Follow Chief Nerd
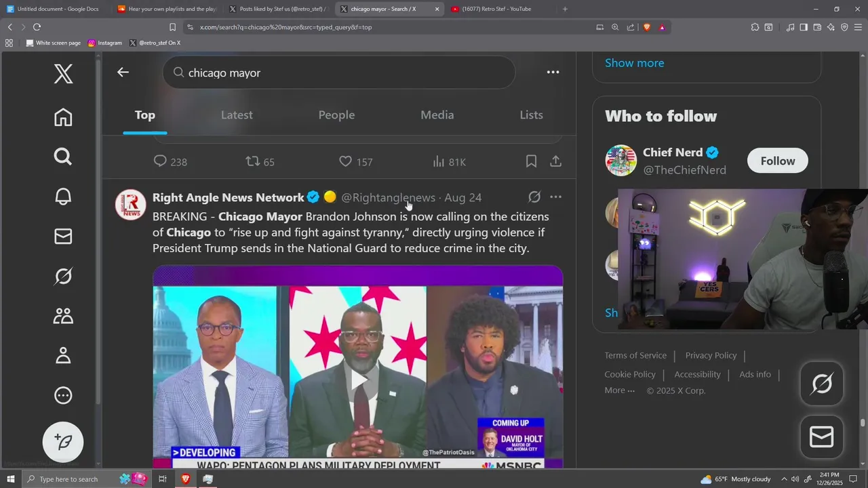 pos(778,161)
